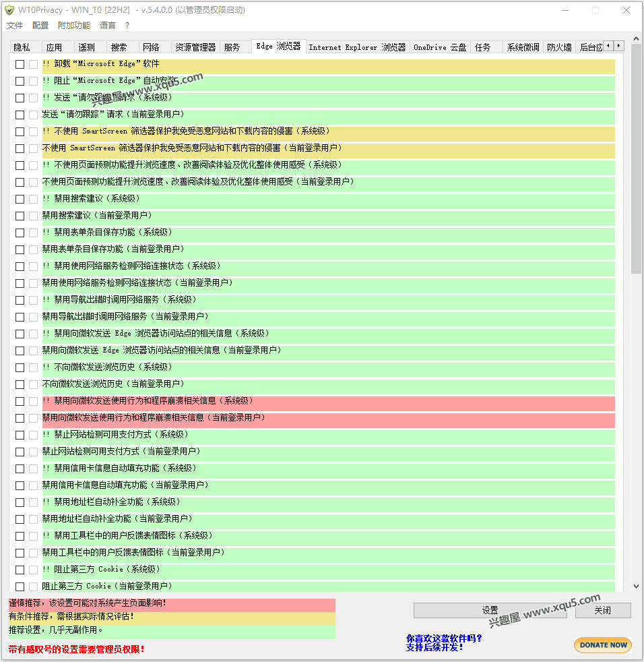Check 不使用 SmartScreen 筛选器（系统级） checkbox
644x662 pixels.
point(20,131)
